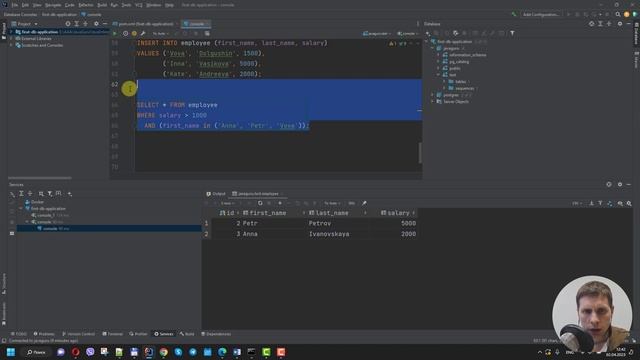Viewport: 640px width, 360px height.
Task: Open Opera browser from taskbar
Action: click(x=76, y=352)
